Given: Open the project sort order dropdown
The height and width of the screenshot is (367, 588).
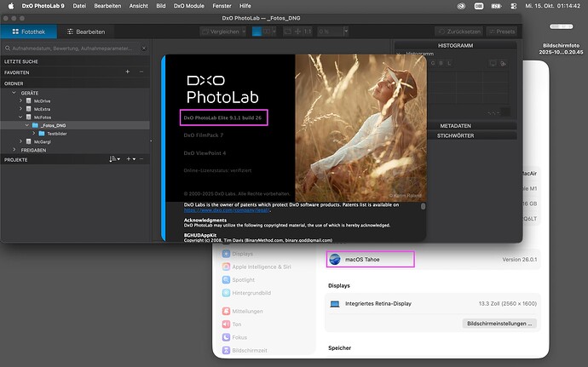Looking at the screenshot, I should click(114, 159).
